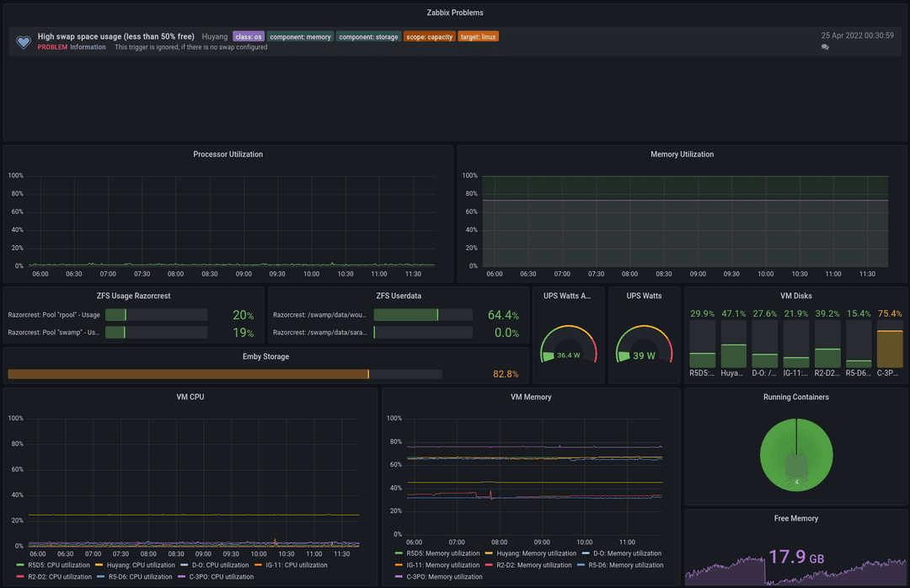910x588 pixels.
Task: Click the R5D5 CPU utilization legend color swatch
Action: 21,565
